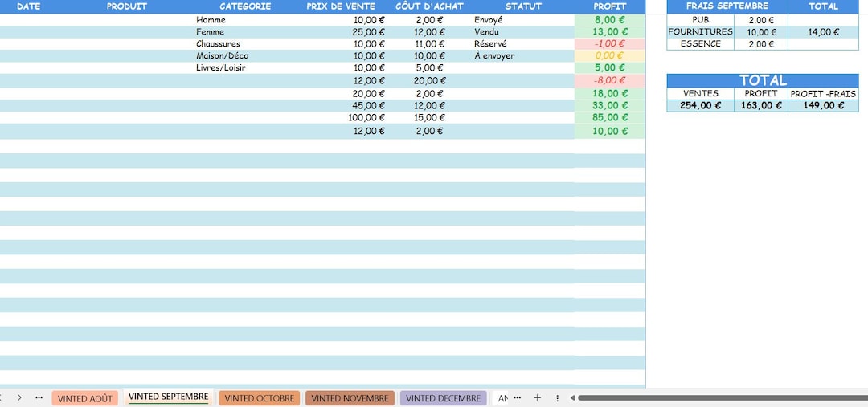Select the DATE column header
The height and width of the screenshot is (407, 868).
point(28,6)
